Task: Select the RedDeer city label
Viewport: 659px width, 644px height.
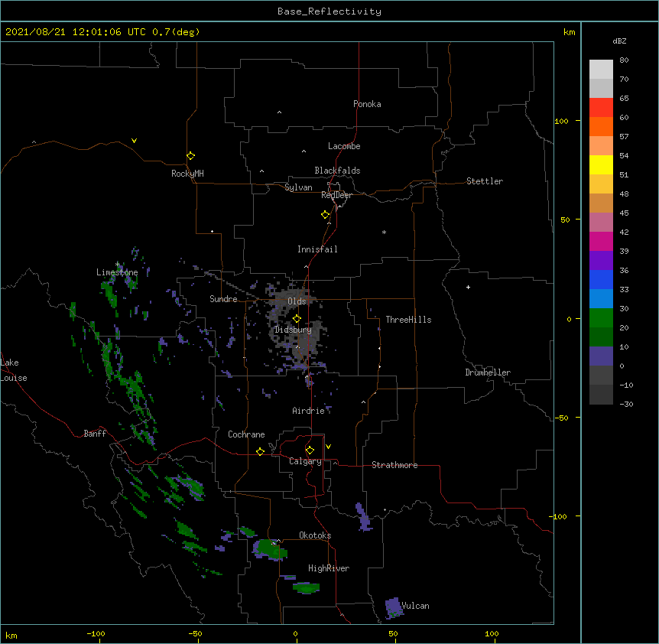Action: click(x=336, y=194)
